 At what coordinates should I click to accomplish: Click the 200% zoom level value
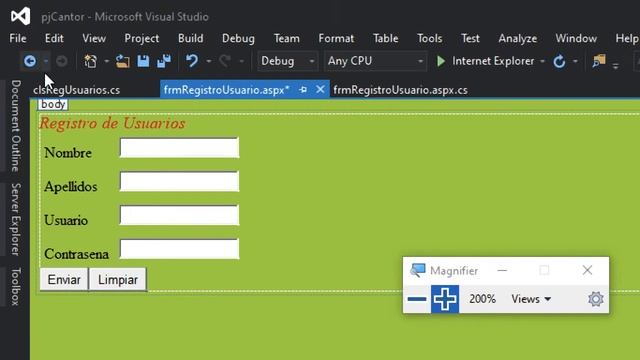point(482,299)
